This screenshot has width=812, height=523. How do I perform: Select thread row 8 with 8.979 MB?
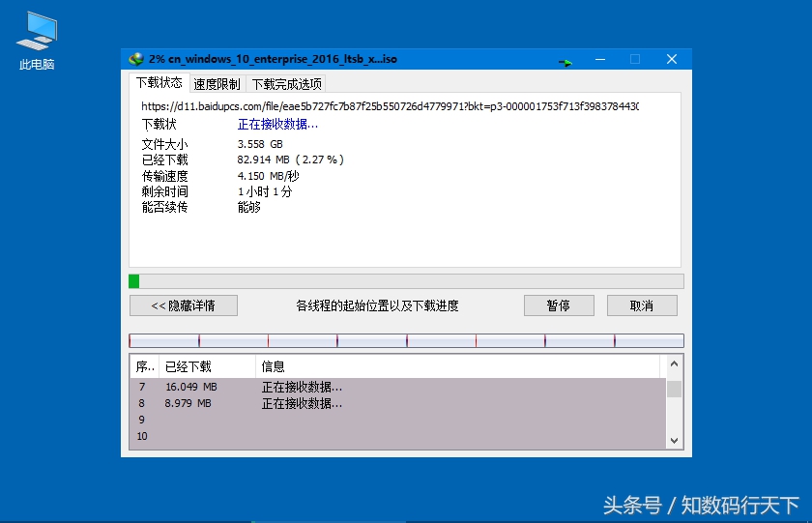(397, 403)
